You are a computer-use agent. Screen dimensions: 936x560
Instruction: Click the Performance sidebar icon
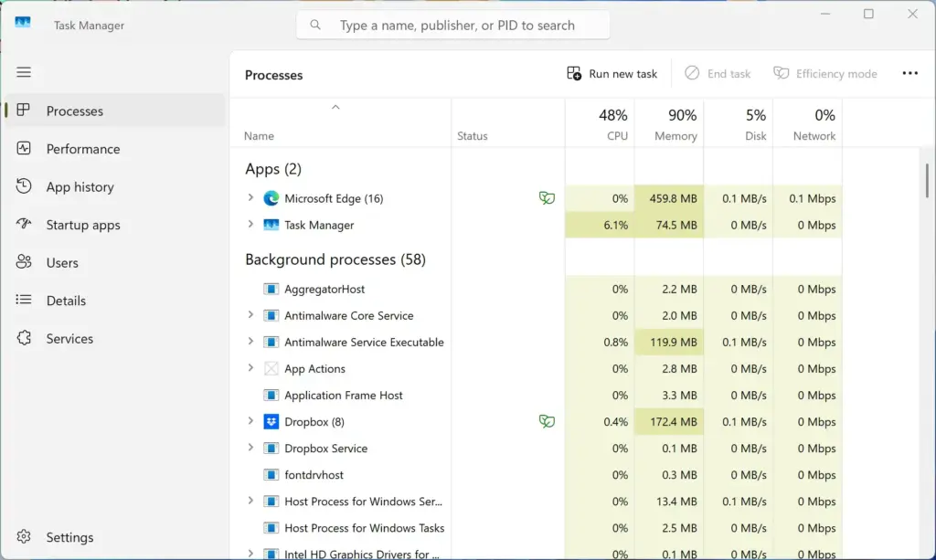point(23,149)
